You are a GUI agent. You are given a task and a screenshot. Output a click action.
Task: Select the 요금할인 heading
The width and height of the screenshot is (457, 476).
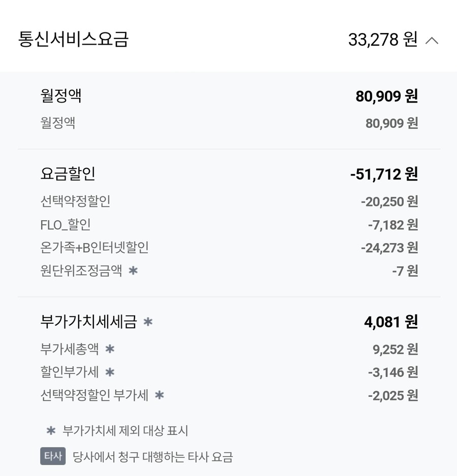(x=68, y=174)
